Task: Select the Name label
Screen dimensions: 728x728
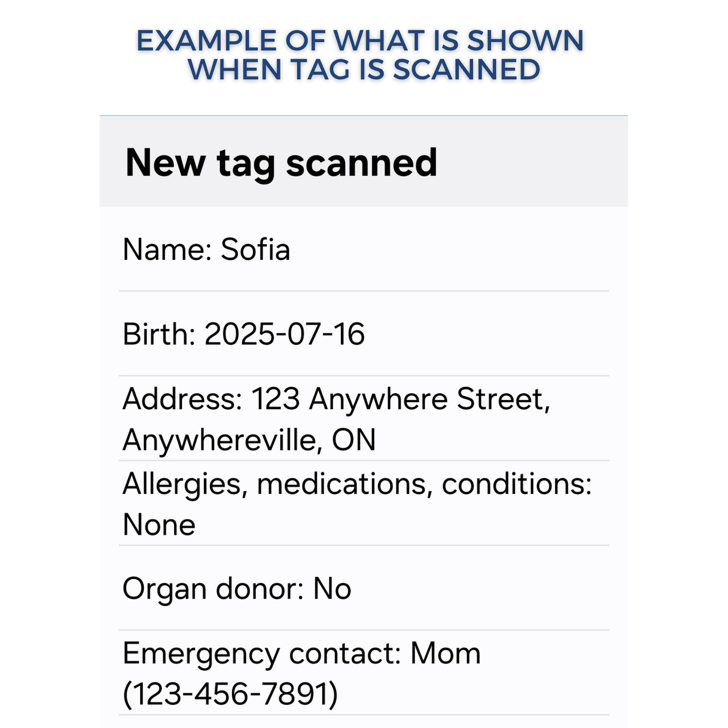Action: [x=167, y=249]
